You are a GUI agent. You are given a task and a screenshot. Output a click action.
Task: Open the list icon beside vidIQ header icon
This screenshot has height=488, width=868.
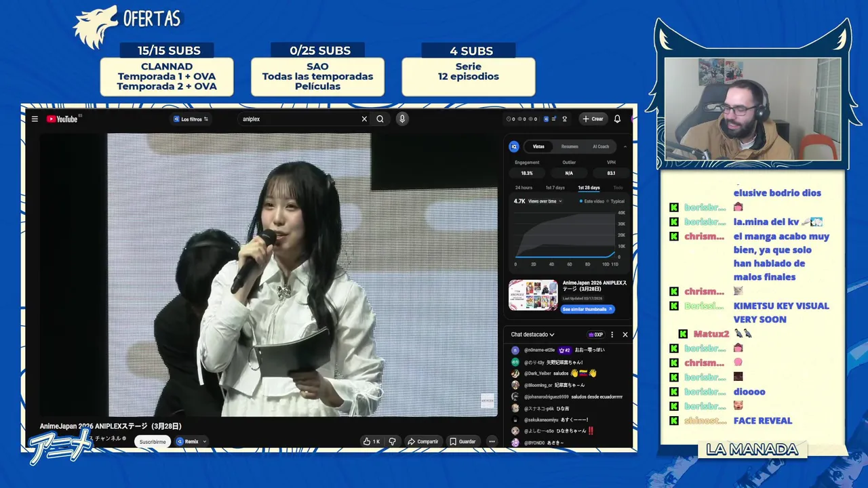click(554, 119)
